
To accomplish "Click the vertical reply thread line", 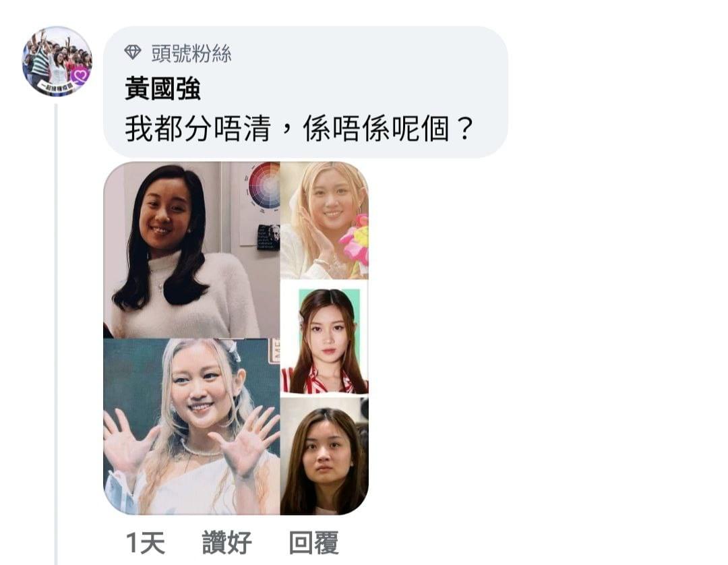I will click(56, 334).
